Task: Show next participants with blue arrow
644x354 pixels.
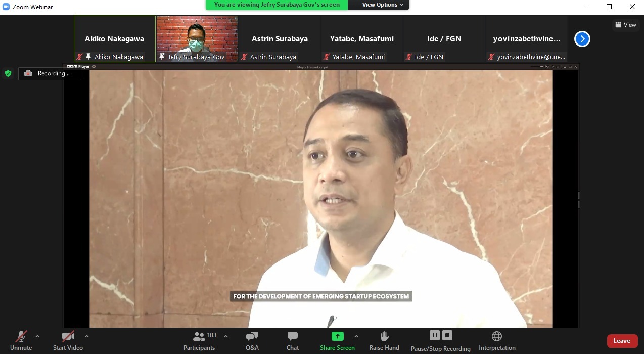Action: click(582, 39)
